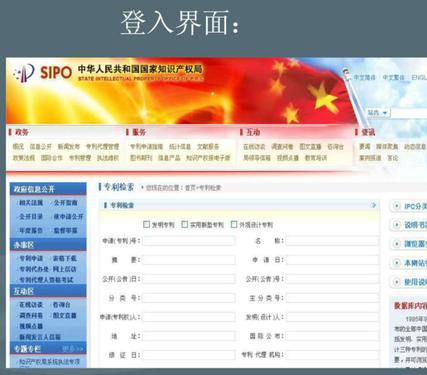Viewport: 427px width, 375px height.
Task: Focus the 专利代理机构 input field
Action: tap(332, 355)
